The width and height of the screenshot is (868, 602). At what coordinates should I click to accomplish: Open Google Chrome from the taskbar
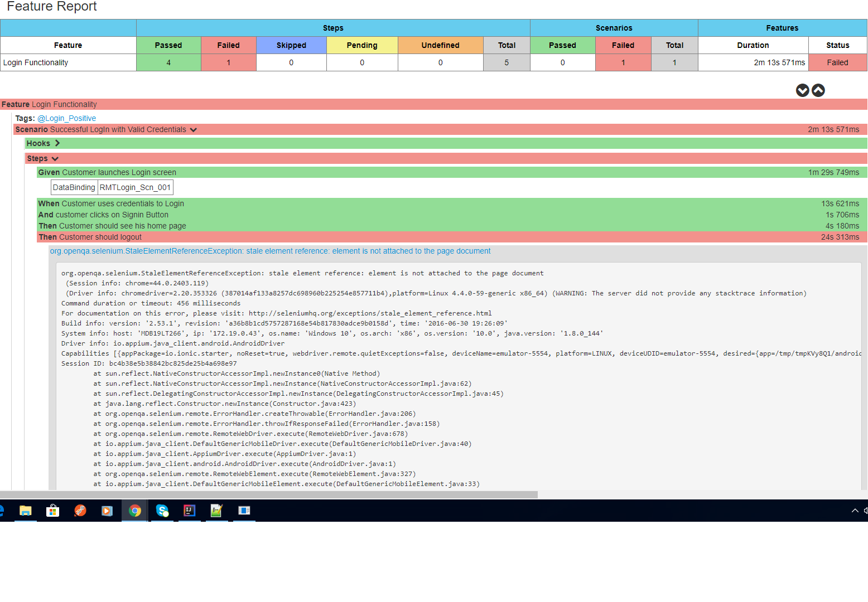[x=134, y=511]
